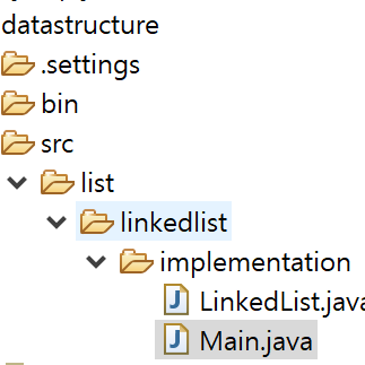
Task: Click the bin folder icon
Action: (18, 103)
